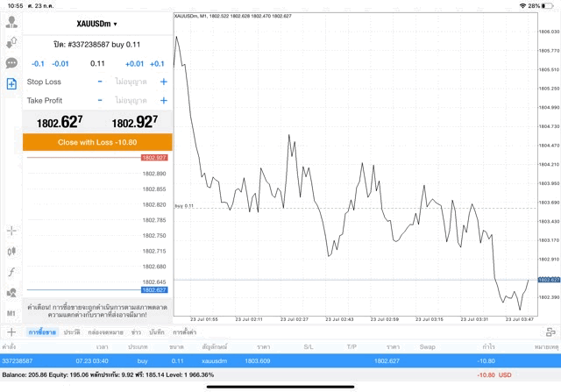Switch to the ข่าว news tab

pos(136,332)
